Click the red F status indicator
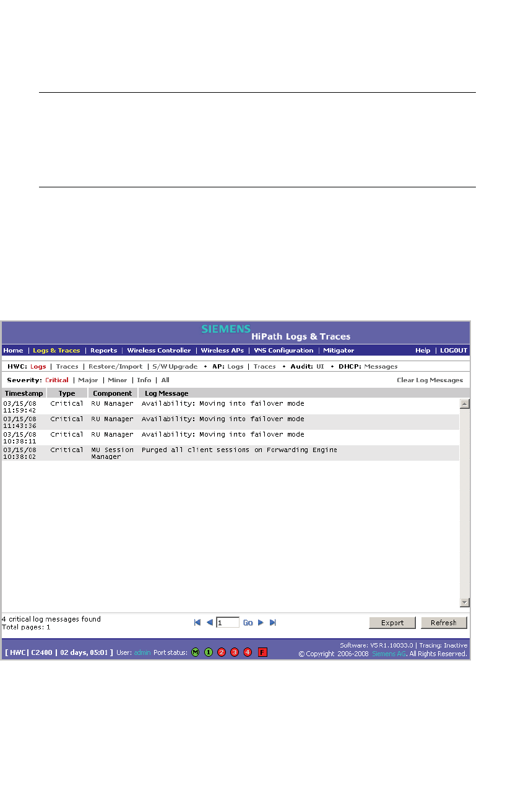The width and height of the screenshot is (505, 812). 262,652
